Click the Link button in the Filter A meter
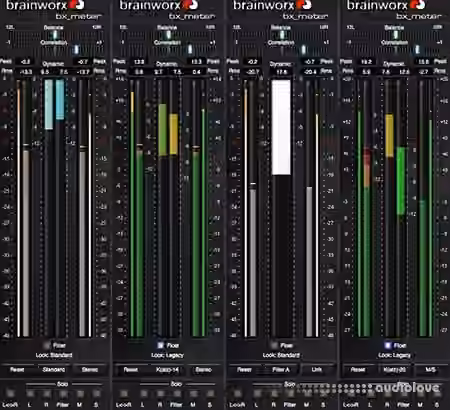Image resolution: width=450 pixels, height=410 pixels. 317,370
